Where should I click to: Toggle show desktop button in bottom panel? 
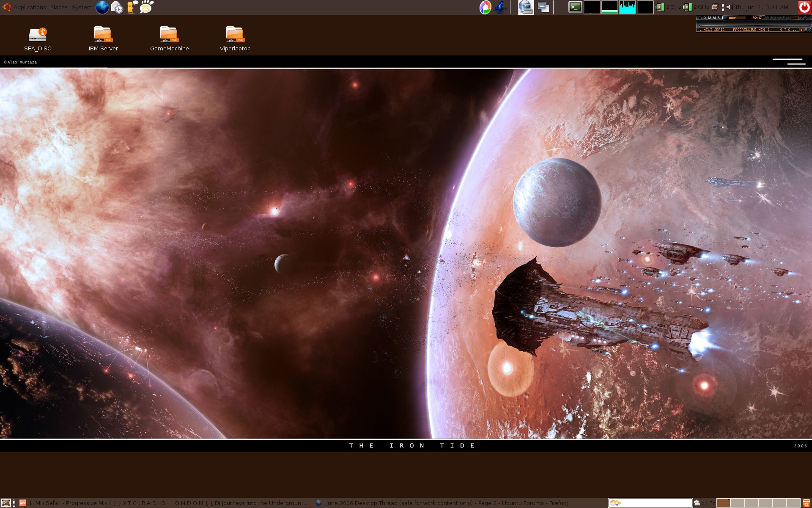[x=5, y=503]
